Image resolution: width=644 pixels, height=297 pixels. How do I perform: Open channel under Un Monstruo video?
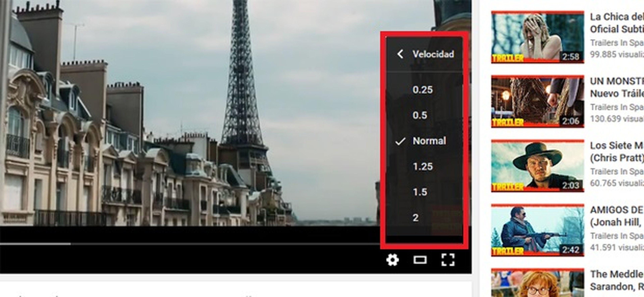(617, 107)
